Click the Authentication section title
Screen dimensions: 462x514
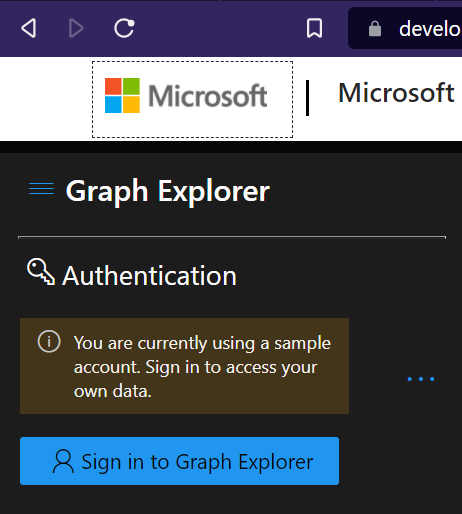click(x=149, y=276)
